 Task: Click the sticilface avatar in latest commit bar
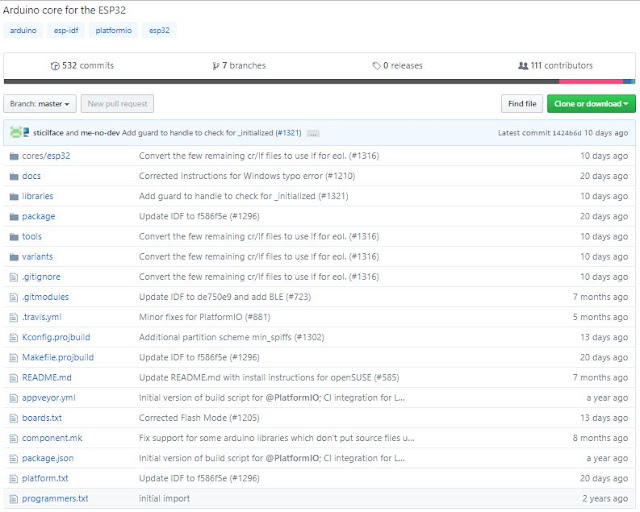click(x=16, y=132)
